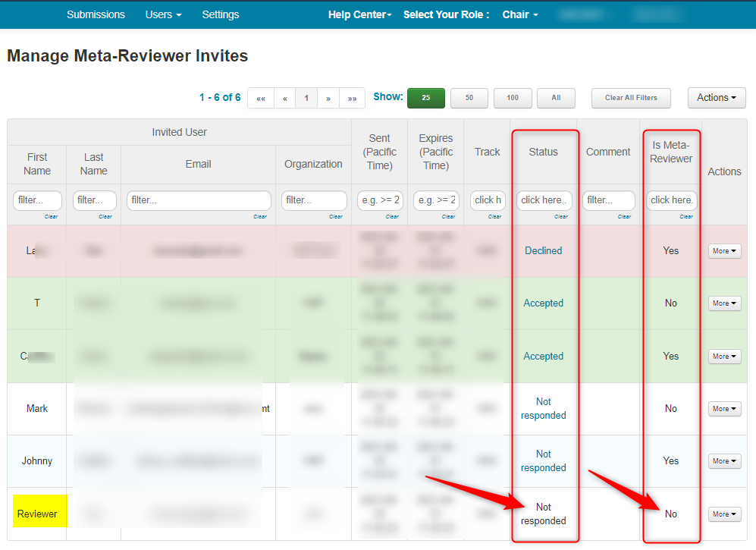Clear the Sent time filter
This screenshot has width=756, height=550.
click(x=392, y=217)
